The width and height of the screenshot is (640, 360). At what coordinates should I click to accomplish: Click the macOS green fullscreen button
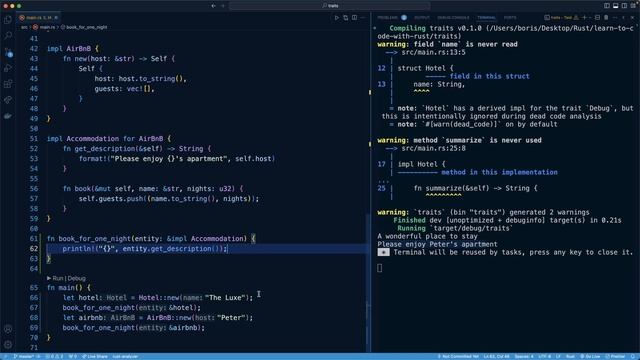click(19, 6)
